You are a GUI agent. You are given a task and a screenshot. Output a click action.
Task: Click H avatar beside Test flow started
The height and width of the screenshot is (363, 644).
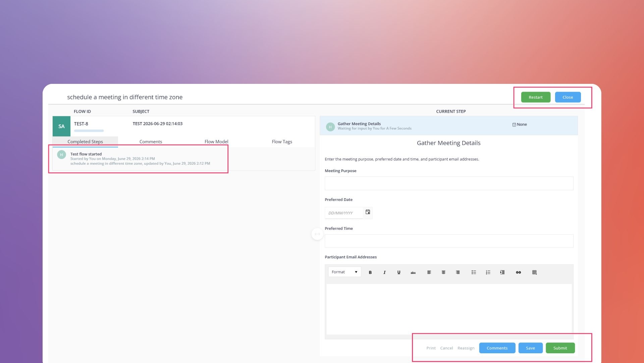point(61,155)
